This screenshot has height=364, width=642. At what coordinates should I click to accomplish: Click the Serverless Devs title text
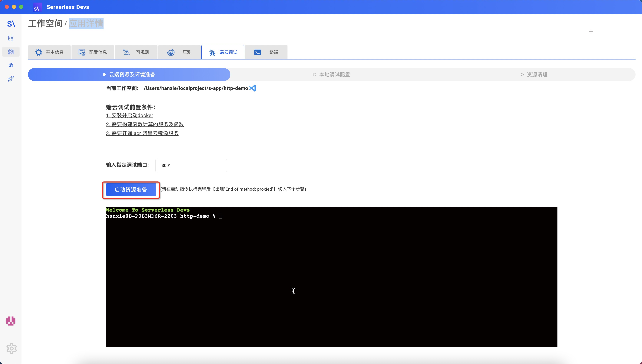click(68, 7)
